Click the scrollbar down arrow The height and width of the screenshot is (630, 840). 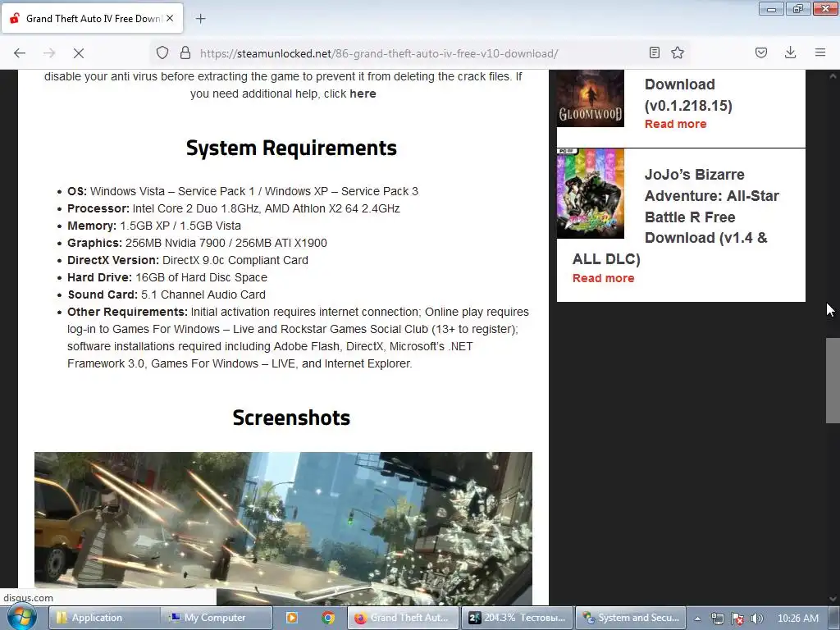pyautogui.click(x=833, y=598)
